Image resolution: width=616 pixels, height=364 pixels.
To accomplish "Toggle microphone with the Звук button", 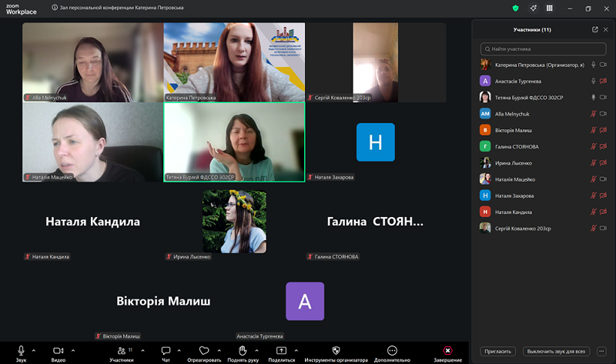I will coord(21,352).
